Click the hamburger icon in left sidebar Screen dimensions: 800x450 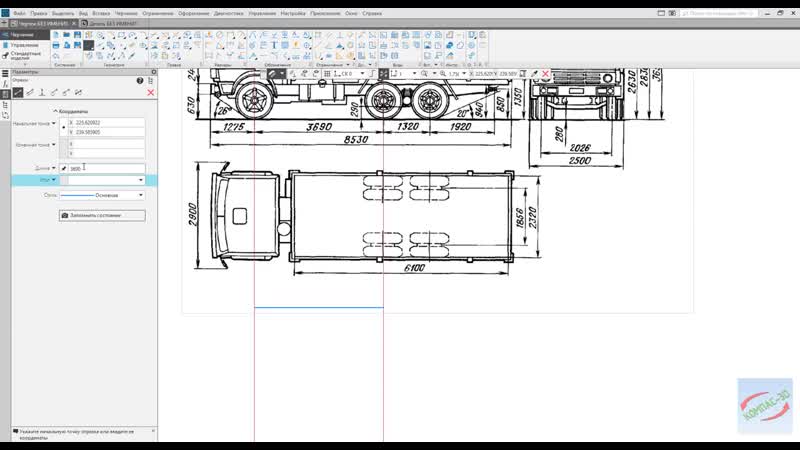5,73
